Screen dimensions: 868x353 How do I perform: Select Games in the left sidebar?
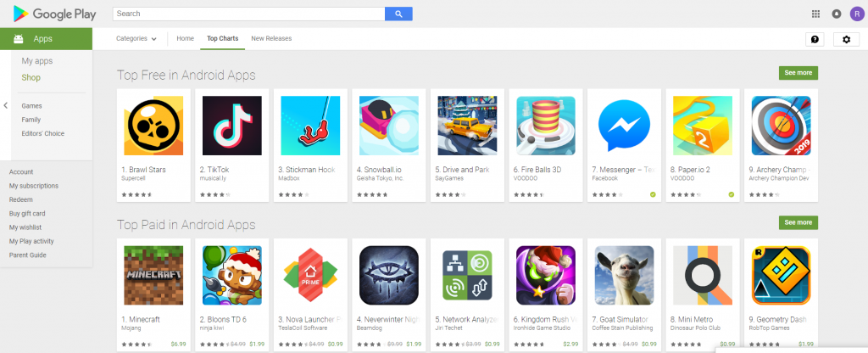[31, 106]
